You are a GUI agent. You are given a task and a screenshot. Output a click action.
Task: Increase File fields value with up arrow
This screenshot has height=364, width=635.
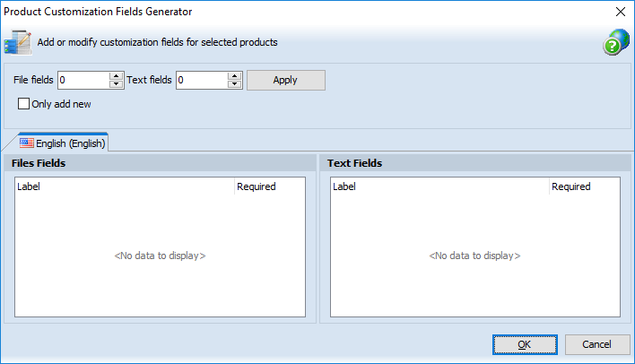point(116,76)
